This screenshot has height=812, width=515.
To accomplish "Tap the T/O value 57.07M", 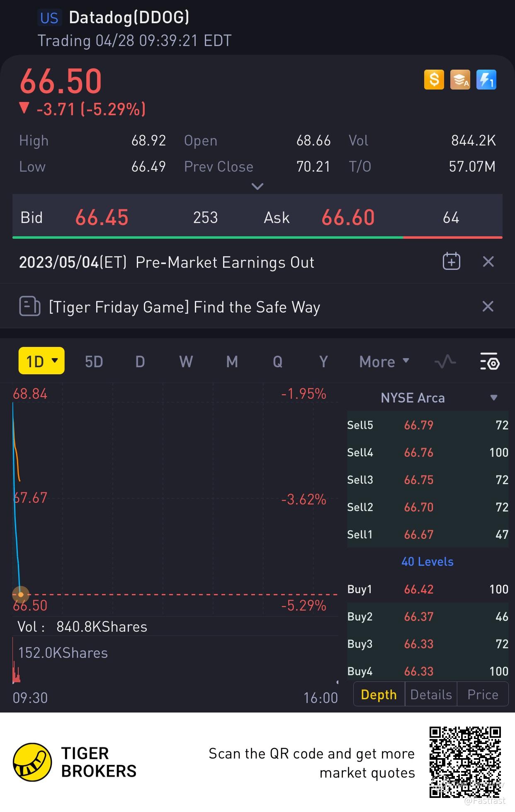I will tap(472, 167).
